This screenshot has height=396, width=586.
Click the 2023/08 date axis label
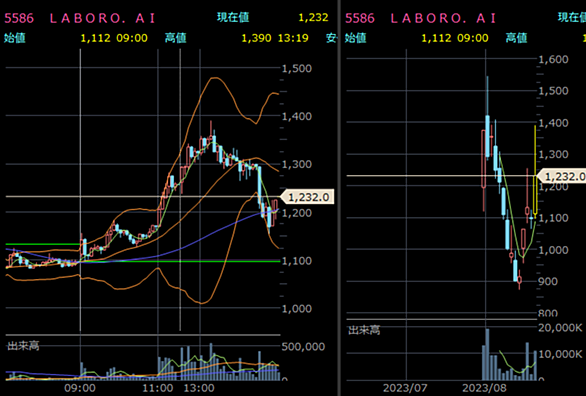485,388
